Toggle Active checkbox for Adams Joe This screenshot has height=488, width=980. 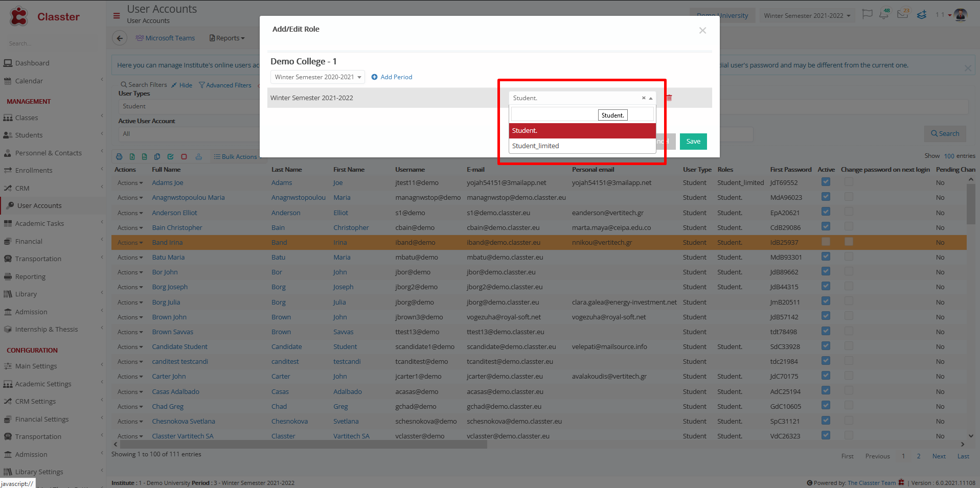point(826,182)
